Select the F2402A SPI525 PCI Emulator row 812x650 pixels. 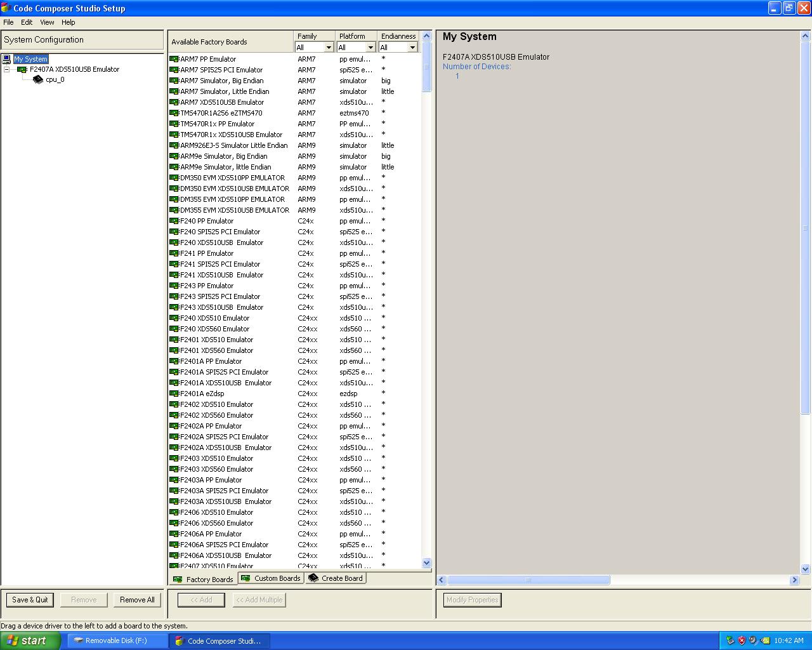[294, 437]
